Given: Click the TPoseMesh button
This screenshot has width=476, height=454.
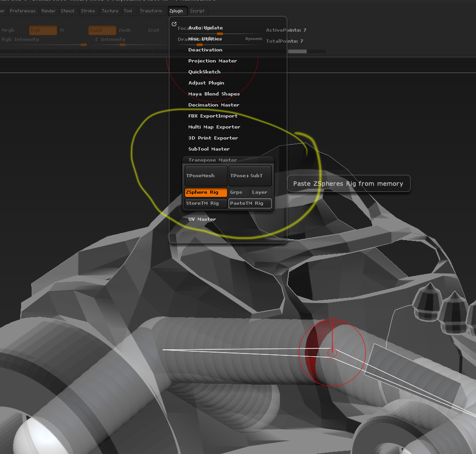Looking at the screenshot, I should pyautogui.click(x=206, y=175).
